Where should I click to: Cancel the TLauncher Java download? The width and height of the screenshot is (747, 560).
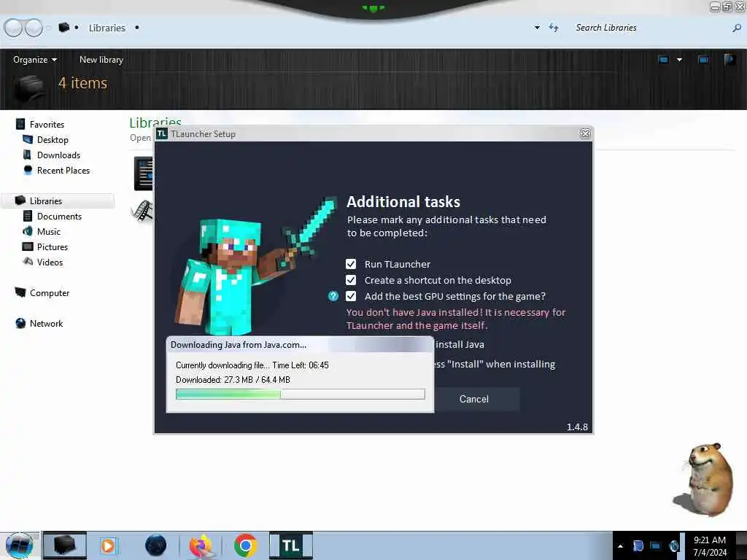click(x=474, y=399)
